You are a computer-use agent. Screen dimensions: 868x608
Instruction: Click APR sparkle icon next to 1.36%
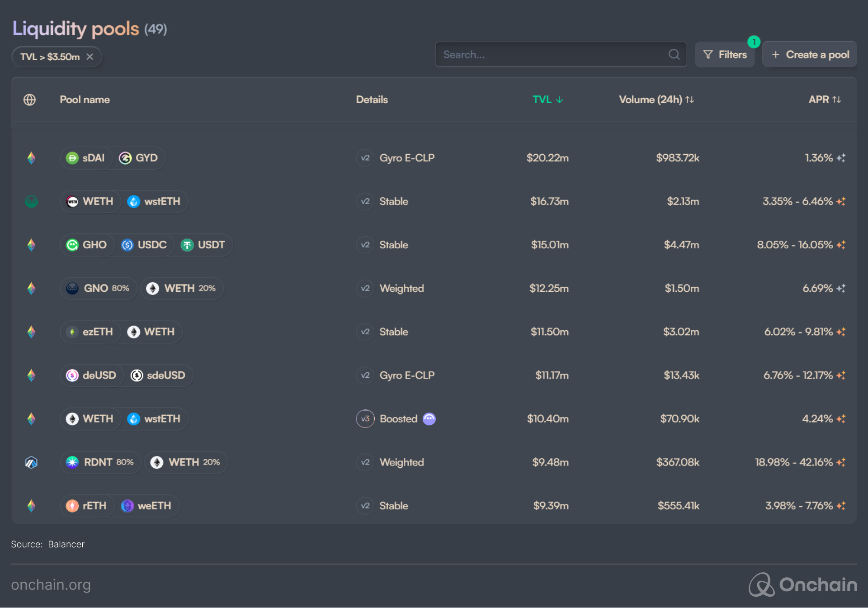(x=841, y=158)
